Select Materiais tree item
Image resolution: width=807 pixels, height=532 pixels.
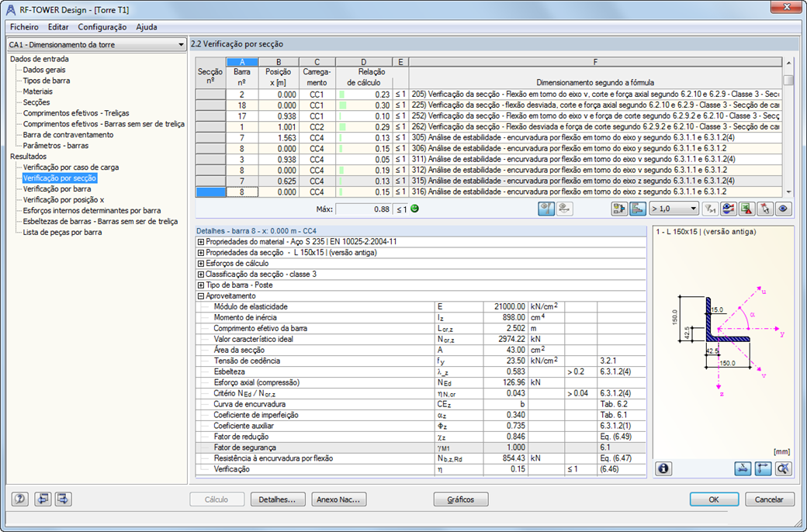[37, 91]
